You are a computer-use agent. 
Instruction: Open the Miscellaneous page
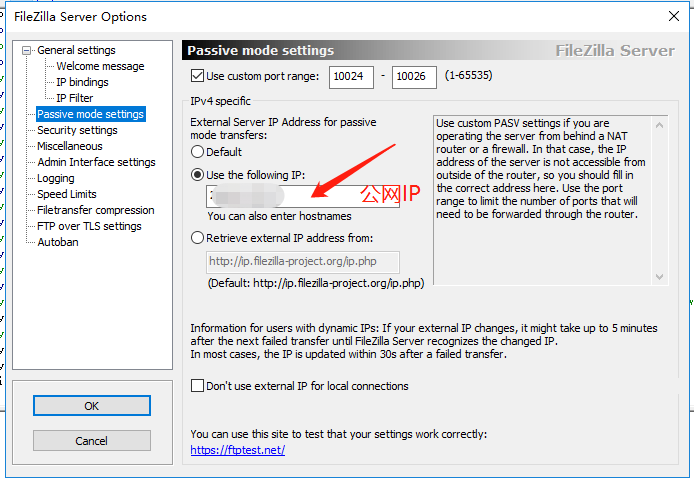(69, 146)
